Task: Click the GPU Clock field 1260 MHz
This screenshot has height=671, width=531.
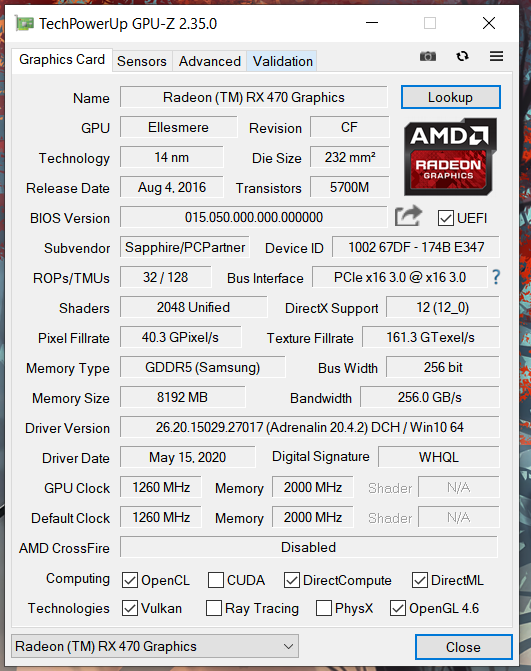Action: click(x=161, y=487)
